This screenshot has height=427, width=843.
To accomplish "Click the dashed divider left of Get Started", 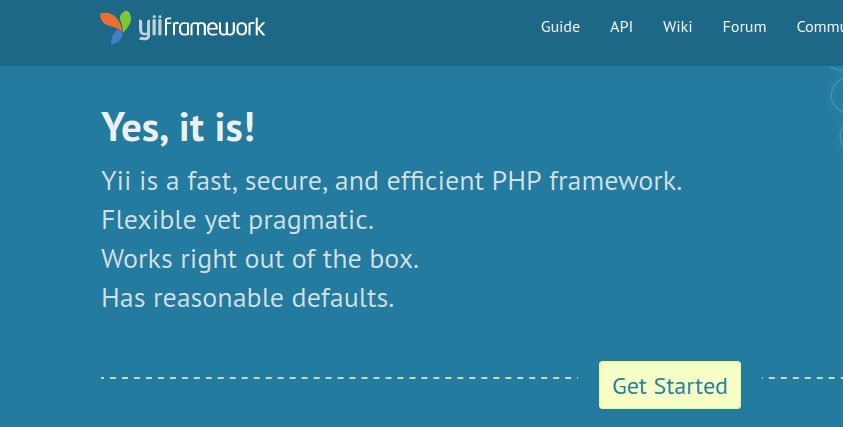I will pos(339,378).
